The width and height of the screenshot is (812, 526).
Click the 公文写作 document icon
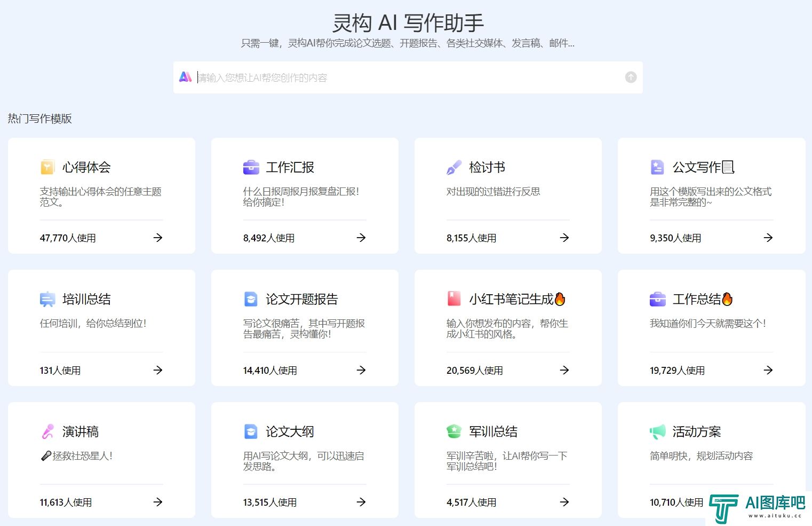[657, 167]
